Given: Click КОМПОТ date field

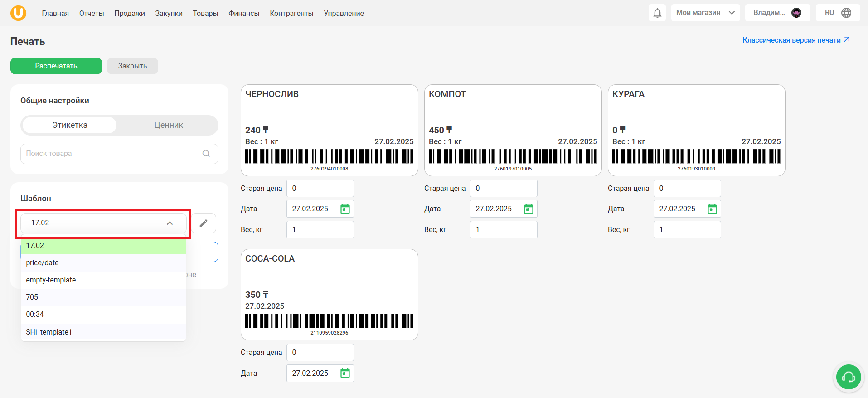Looking at the screenshot, I should coord(504,209).
